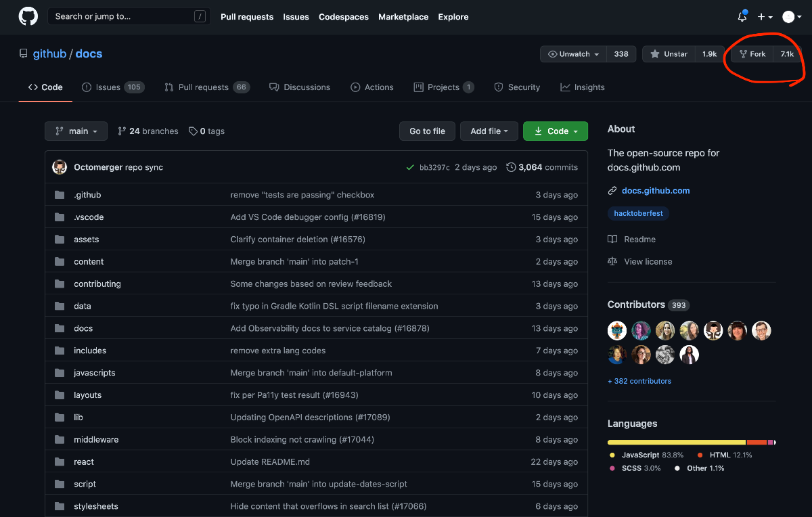
Task: Open the green Code download dropdown
Action: pyautogui.click(x=556, y=131)
